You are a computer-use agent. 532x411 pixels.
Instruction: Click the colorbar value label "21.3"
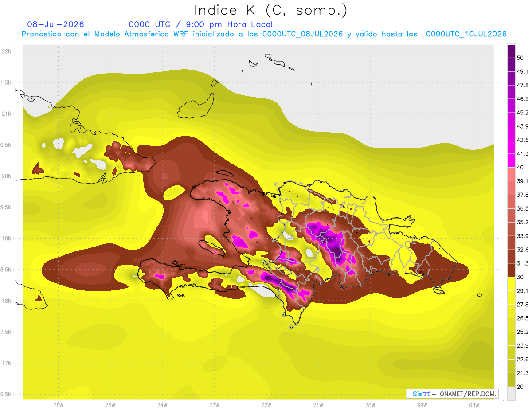(523, 373)
